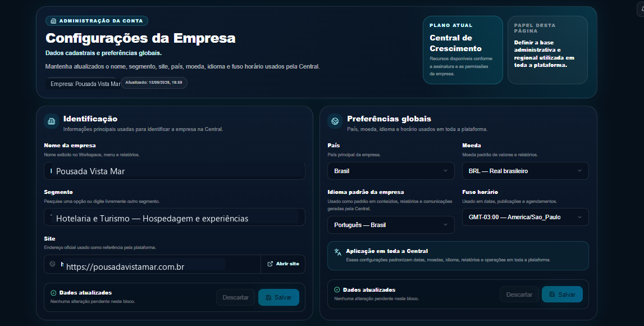Open the País dropdown showing Brasil
The image size is (644, 326).
(391, 171)
